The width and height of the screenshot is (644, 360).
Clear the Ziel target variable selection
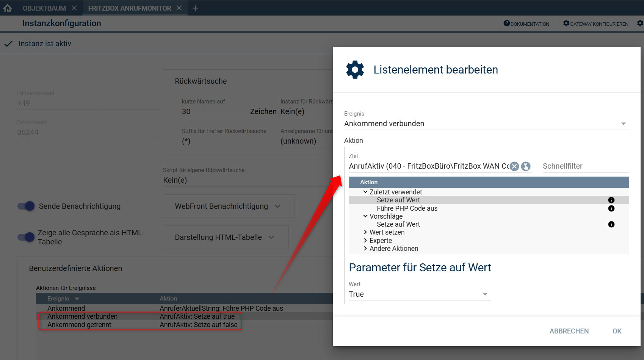(x=514, y=166)
